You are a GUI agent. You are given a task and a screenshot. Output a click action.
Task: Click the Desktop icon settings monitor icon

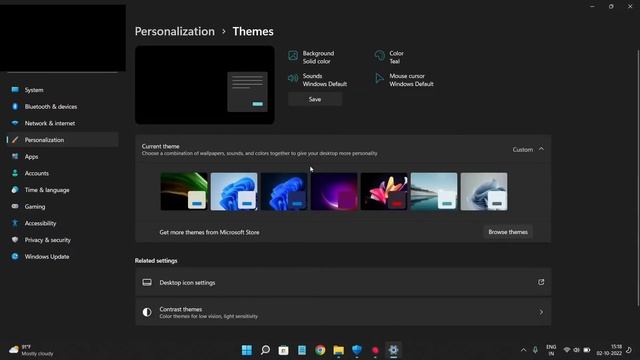[147, 282]
